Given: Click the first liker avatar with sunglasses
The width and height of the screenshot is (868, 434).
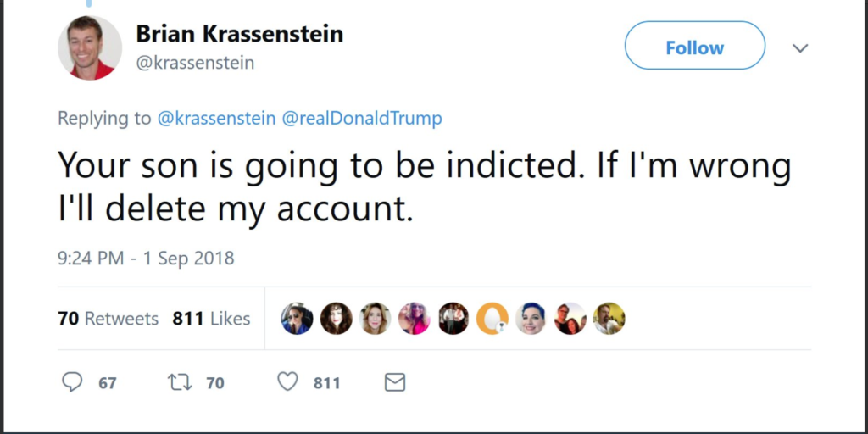Looking at the screenshot, I should [x=298, y=319].
